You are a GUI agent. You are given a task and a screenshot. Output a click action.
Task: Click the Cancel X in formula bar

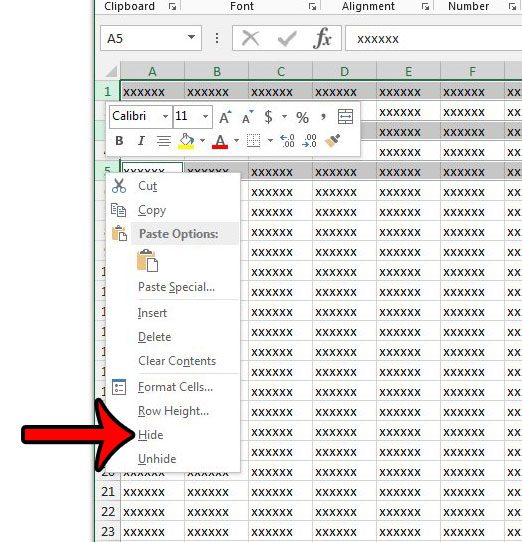(251, 38)
